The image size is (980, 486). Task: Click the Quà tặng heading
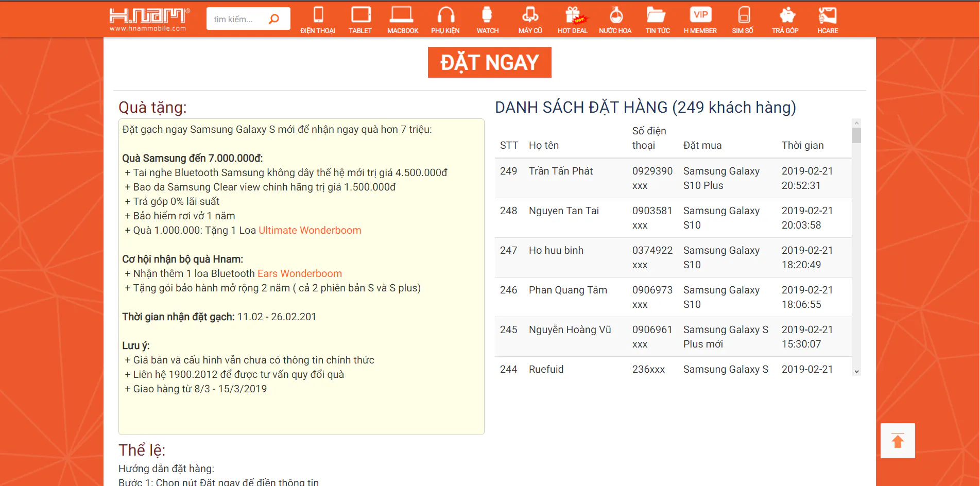click(152, 108)
